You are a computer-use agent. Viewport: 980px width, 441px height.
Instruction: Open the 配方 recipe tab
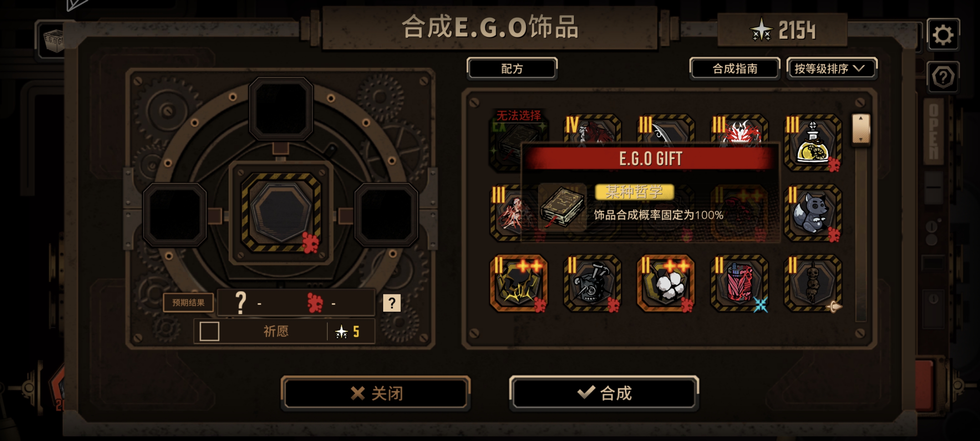(x=512, y=69)
